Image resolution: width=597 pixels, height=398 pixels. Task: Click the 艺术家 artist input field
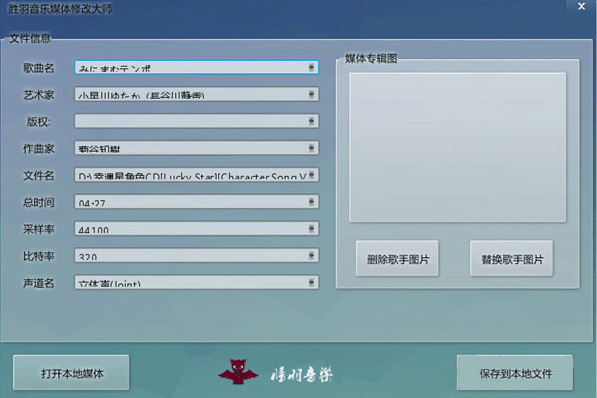pyautogui.click(x=196, y=94)
